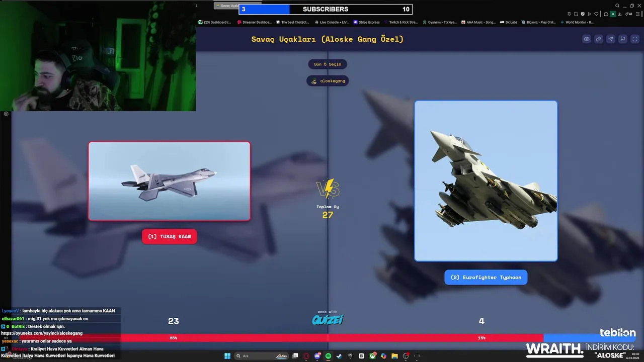Open Xbox app from the taskbar
Screen dimensions: 644x362
(372, 356)
